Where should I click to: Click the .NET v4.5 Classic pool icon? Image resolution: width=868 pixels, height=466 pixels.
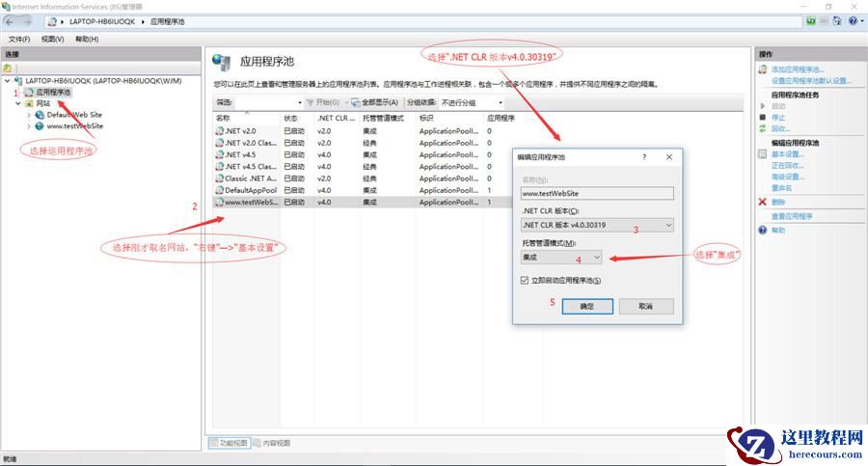(x=220, y=167)
